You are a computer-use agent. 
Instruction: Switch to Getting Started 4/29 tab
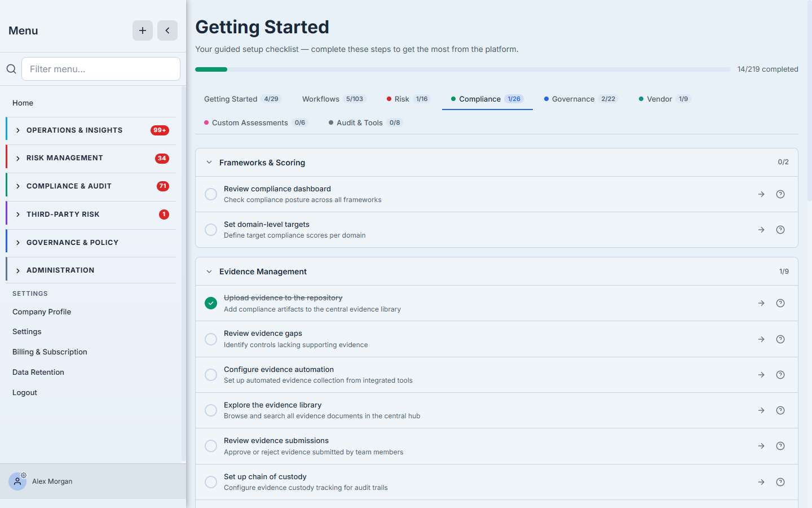[242, 99]
